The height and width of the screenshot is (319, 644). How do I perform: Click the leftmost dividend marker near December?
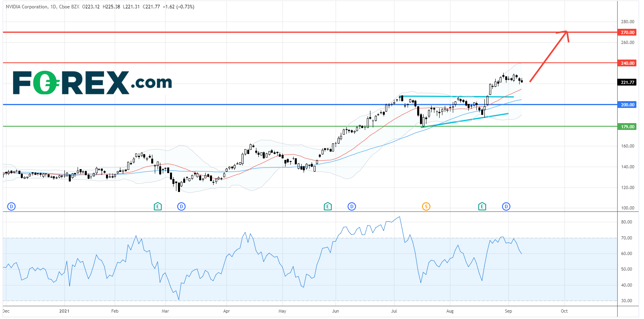[x=11, y=207]
